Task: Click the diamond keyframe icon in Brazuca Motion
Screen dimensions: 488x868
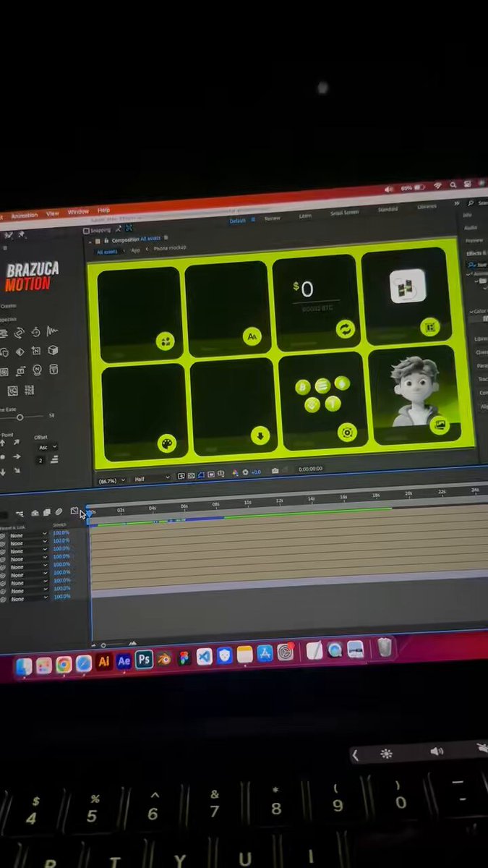Action: pos(20,352)
